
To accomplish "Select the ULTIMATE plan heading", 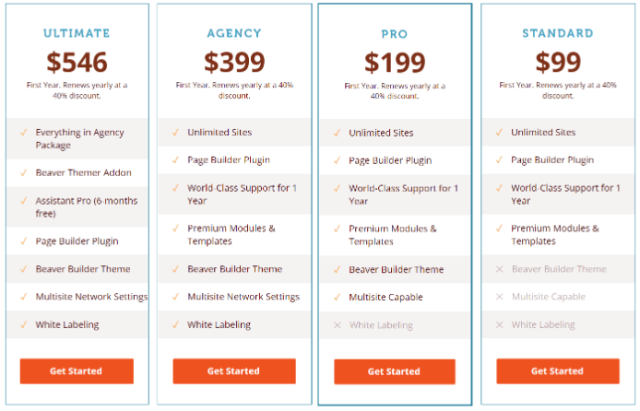I will [77, 33].
